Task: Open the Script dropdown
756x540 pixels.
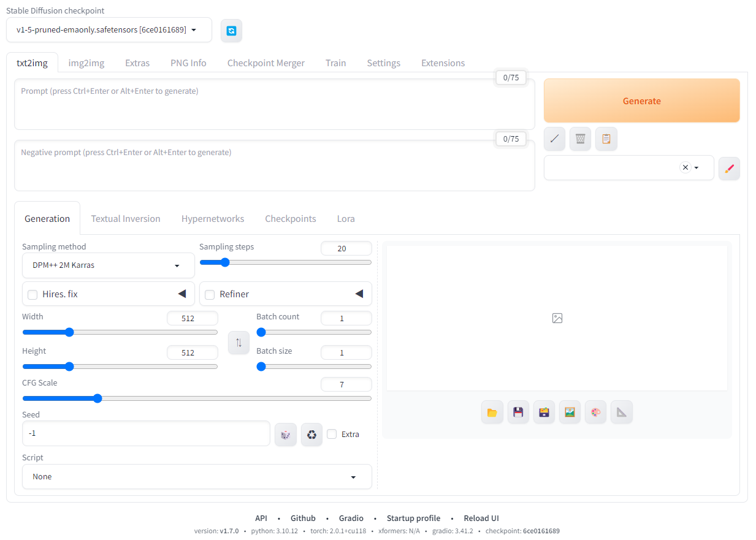Action: click(196, 477)
